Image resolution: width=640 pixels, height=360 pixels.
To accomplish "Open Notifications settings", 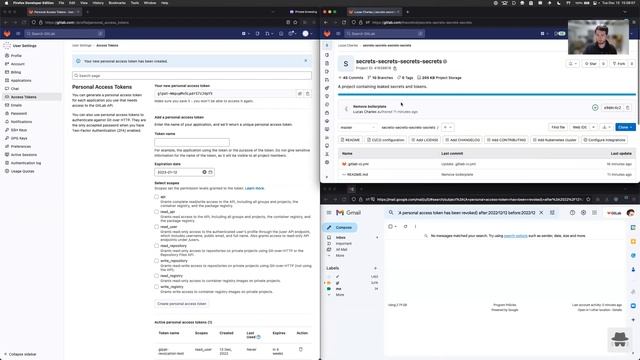I will (x=21, y=122).
